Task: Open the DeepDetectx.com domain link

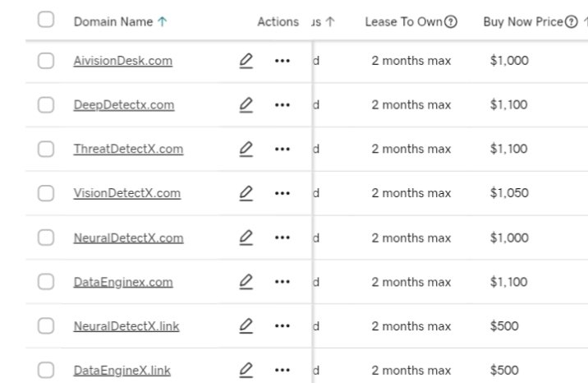Action: [124, 105]
